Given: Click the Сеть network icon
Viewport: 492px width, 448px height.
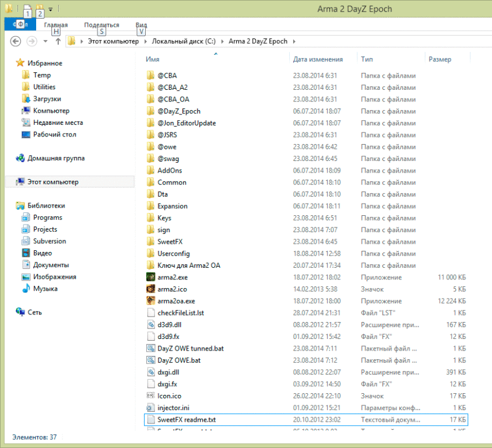Looking at the screenshot, I should [x=20, y=313].
